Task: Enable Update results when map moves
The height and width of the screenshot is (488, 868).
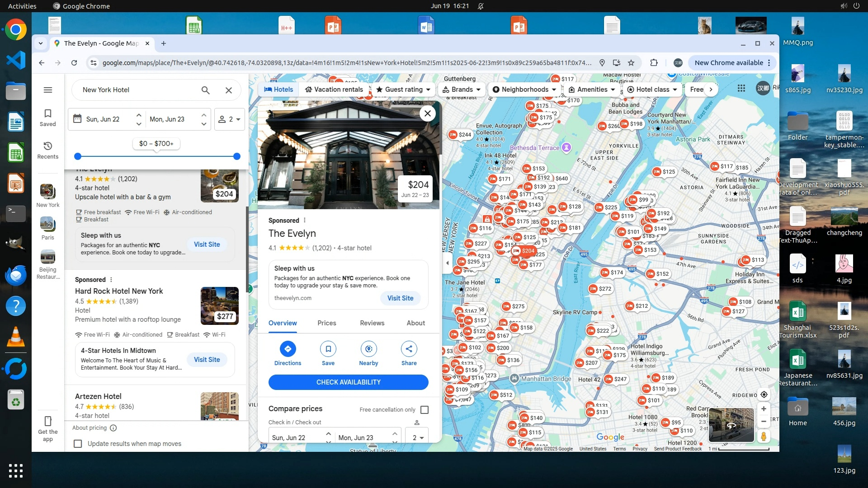Action: tap(78, 444)
